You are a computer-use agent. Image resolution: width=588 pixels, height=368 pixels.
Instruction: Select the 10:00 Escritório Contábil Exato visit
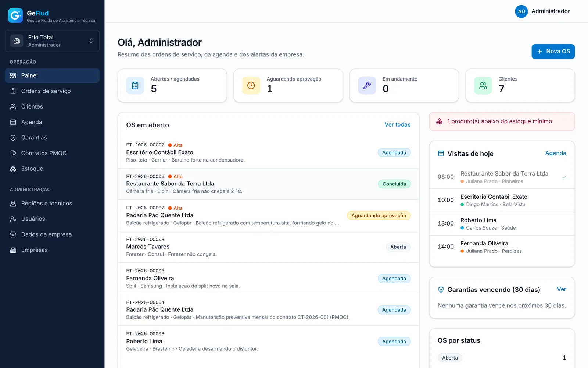point(502,200)
